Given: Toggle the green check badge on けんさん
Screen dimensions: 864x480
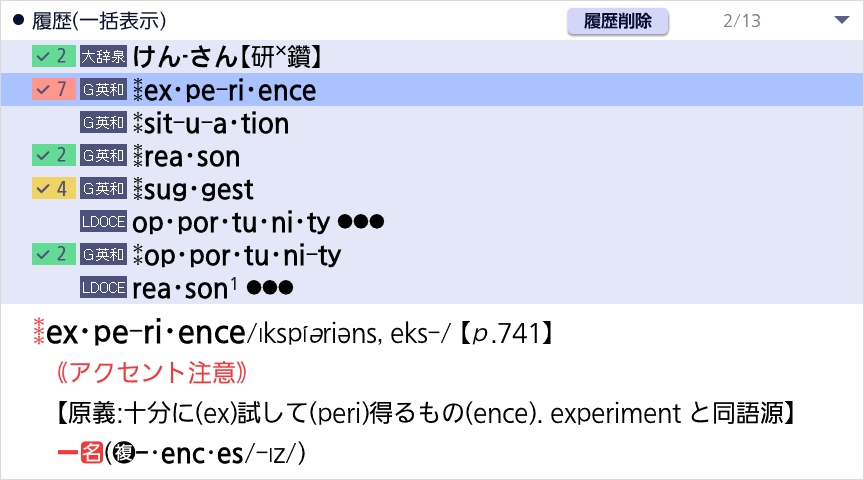Looking at the screenshot, I should pyautogui.click(x=53, y=57).
